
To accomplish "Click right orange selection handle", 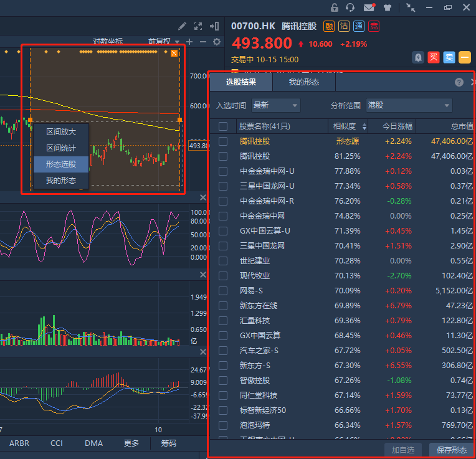I will click(x=179, y=120).
